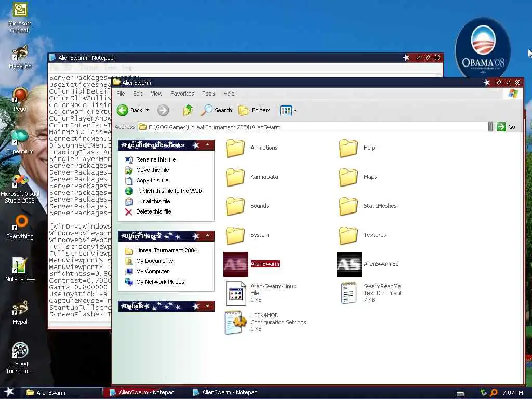The image size is (532, 399).
Task: Switch to first AlienSwarm - Notepad taskbar button
Action: 145,392
